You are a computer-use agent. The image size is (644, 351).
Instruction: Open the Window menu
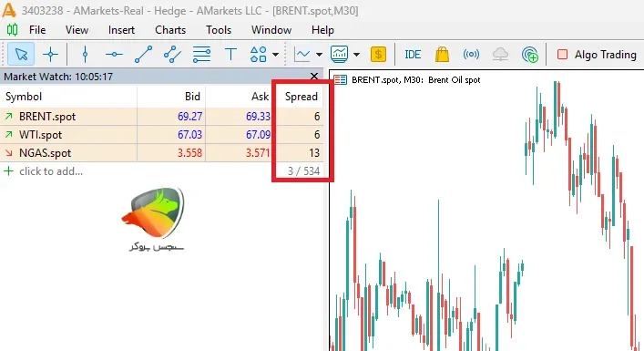[271, 30]
